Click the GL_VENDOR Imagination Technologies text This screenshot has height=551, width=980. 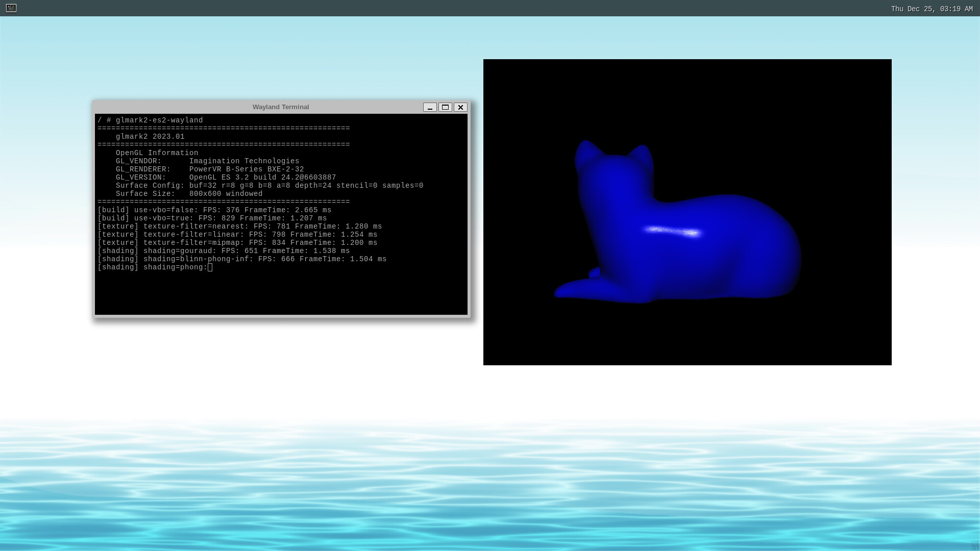coord(244,161)
